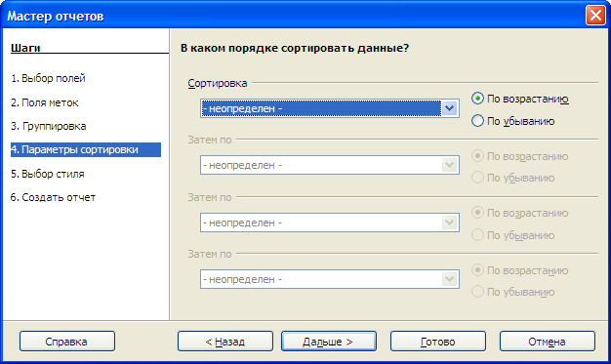This screenshot has width=611, height=364.
Task: Click the Справка button
Action: (67, 342)
